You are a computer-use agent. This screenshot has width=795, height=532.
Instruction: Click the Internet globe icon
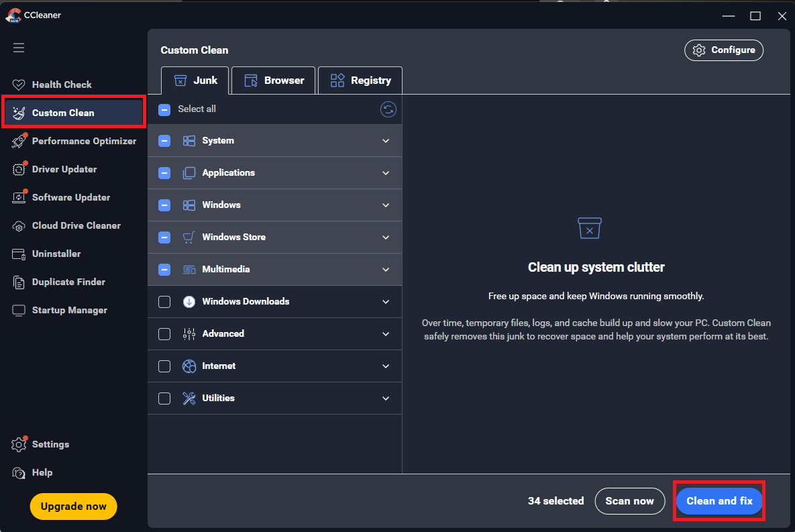[x=189, y=366]
